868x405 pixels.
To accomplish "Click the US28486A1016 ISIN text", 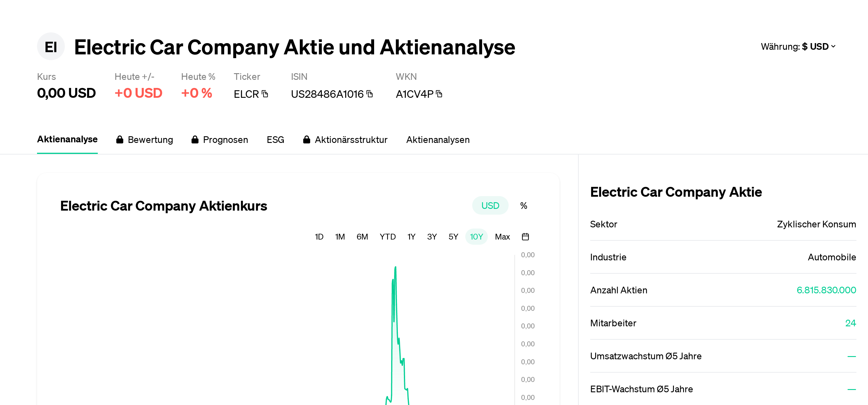I will 327,94.
